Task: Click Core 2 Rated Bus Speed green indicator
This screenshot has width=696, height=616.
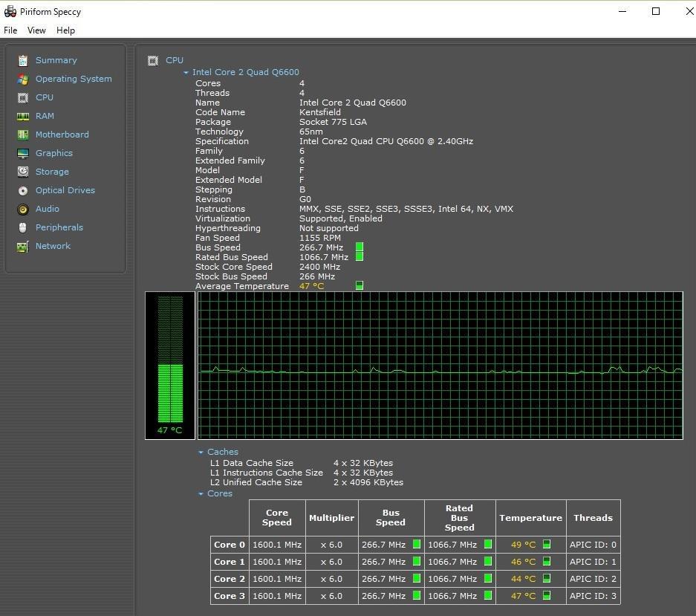Action: pyautogui.click(x=488, y=578)
